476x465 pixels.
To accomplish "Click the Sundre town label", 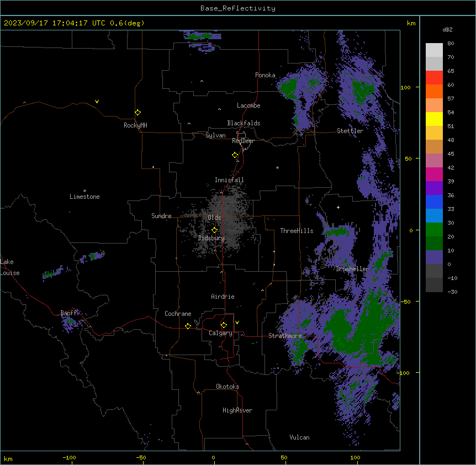I will 161,216.
